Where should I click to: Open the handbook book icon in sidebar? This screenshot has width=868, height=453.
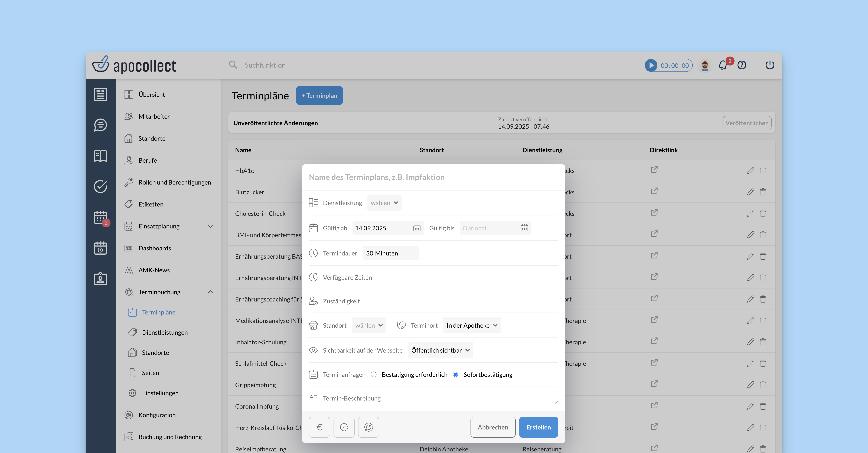click(100, 156)
